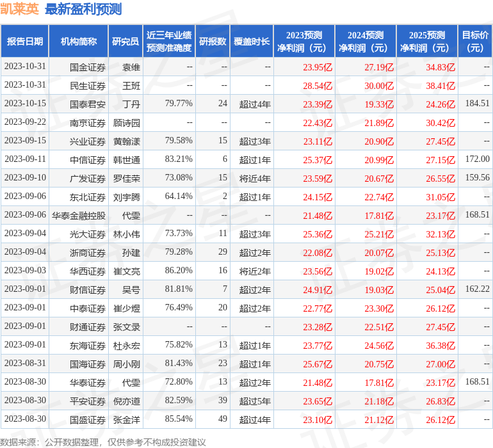Click researcher name 林小伟

pyautogui.click(x=127, y=234)
